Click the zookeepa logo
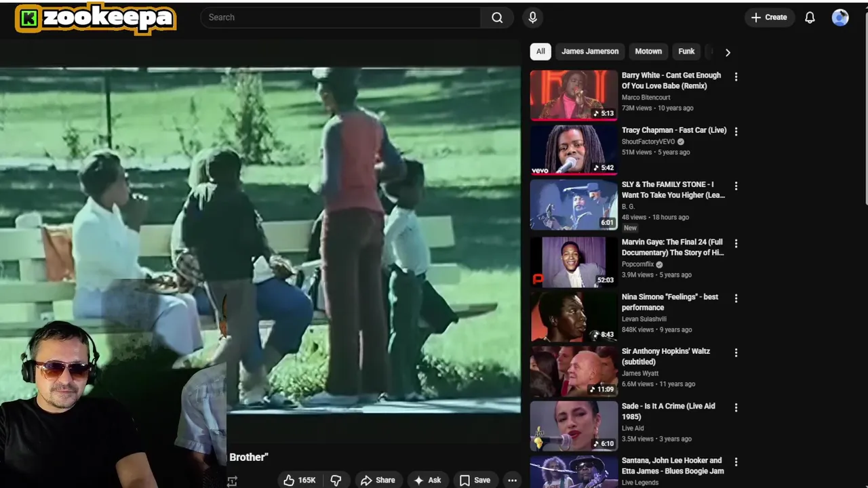The image size is (868, 488). pos(96,19)
